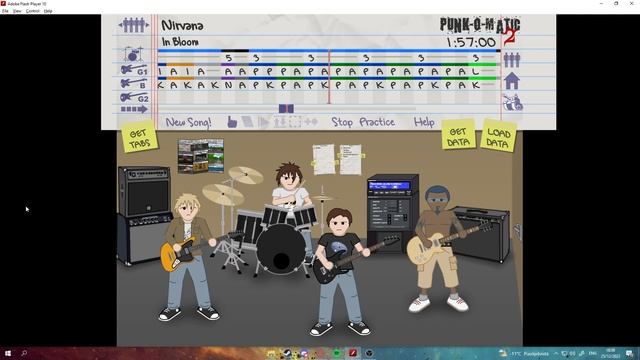
Task: Click the band name Nirvana
Action: point(182,25)
